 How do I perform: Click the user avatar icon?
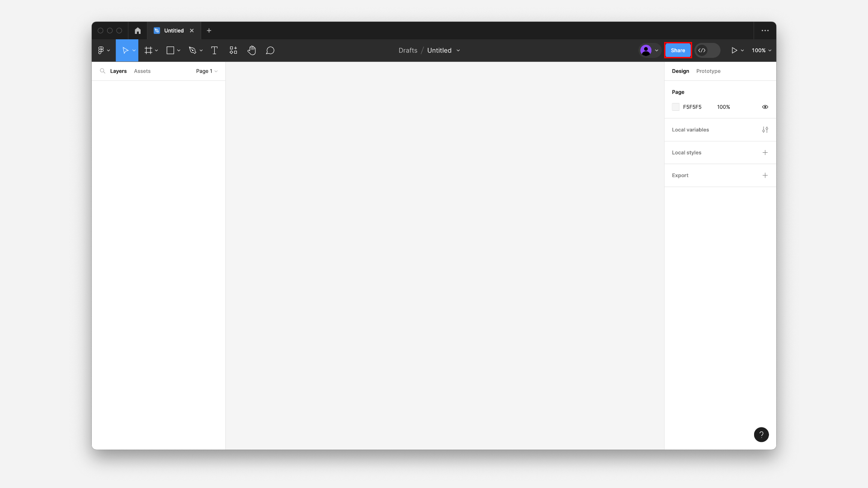(646, 50)
